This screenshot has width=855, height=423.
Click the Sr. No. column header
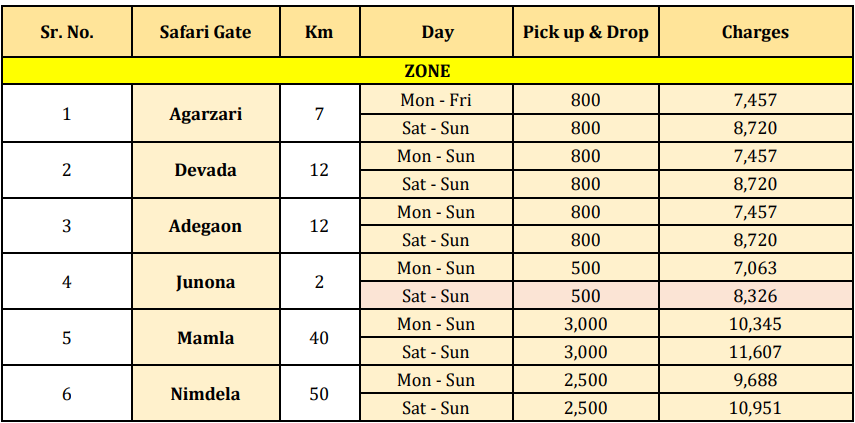click(x=67, y=32)
